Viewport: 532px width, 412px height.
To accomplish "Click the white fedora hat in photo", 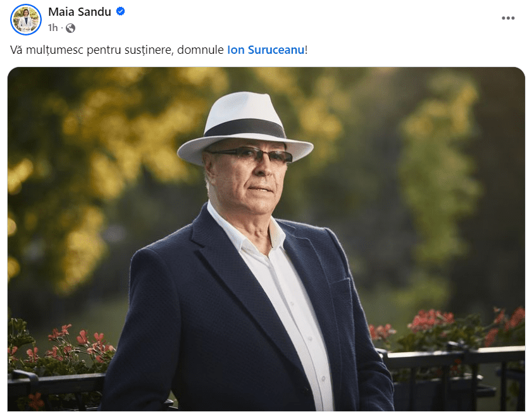I will (x=245, y=127).
